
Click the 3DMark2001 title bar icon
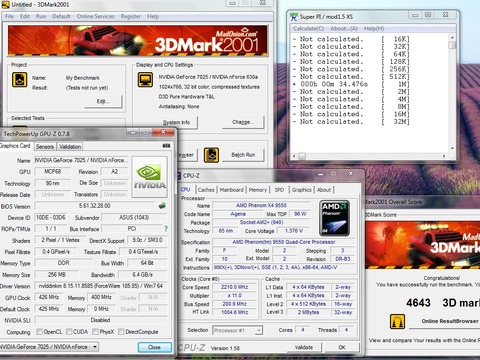(5, 5)
